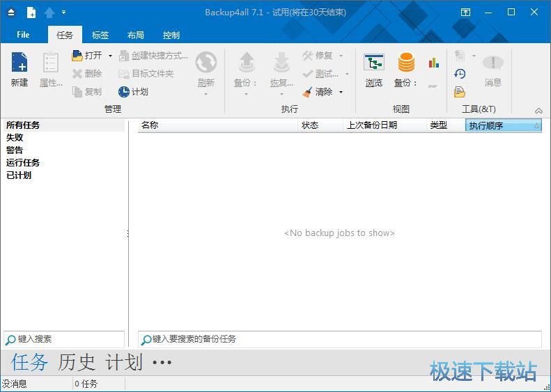The image size is (551, 392).
Task: Click the Copy (复制) job button
Action: pyautogui.click(x=87, y=92)
